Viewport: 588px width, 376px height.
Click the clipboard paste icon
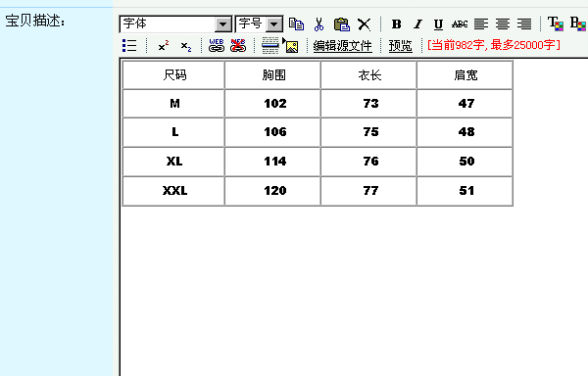click(342, 24)
